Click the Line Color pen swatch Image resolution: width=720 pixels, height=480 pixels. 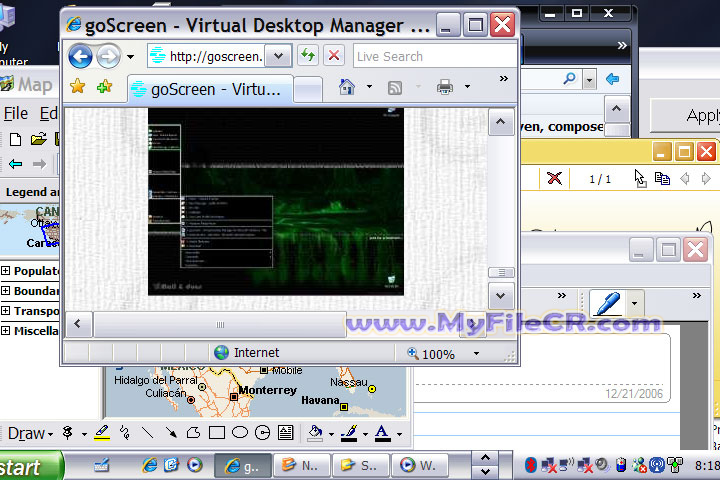(x=349, y=433)
